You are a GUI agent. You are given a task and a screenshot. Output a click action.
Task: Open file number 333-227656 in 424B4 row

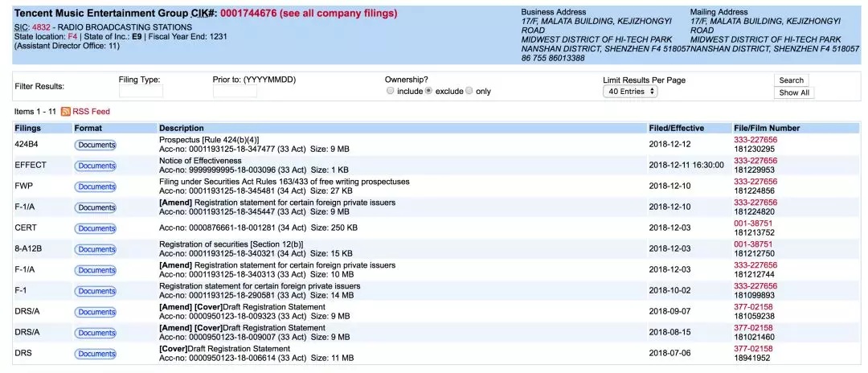[755, 140]
